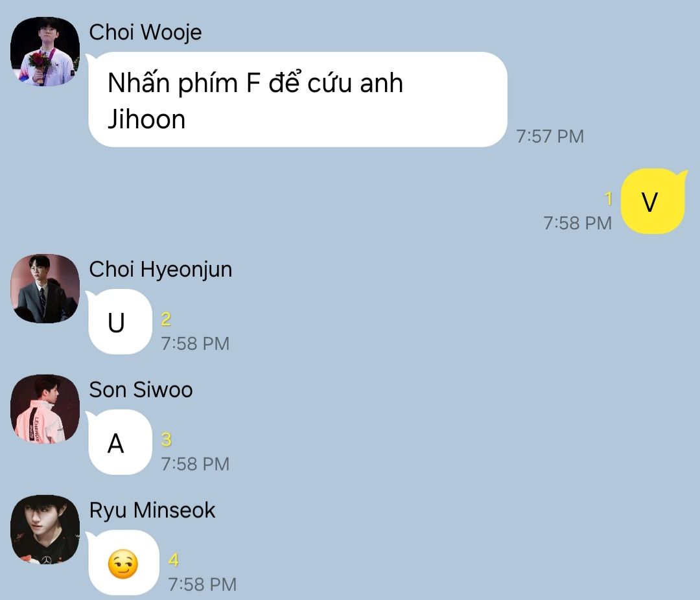Tap the 7:57 PM timestamp
700x600 pixels.
click(x=550, y=137)
